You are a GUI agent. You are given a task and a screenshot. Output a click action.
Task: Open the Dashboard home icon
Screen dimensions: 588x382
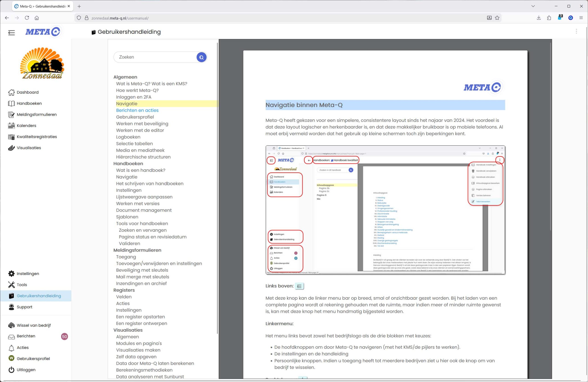(x=11, y=92)
